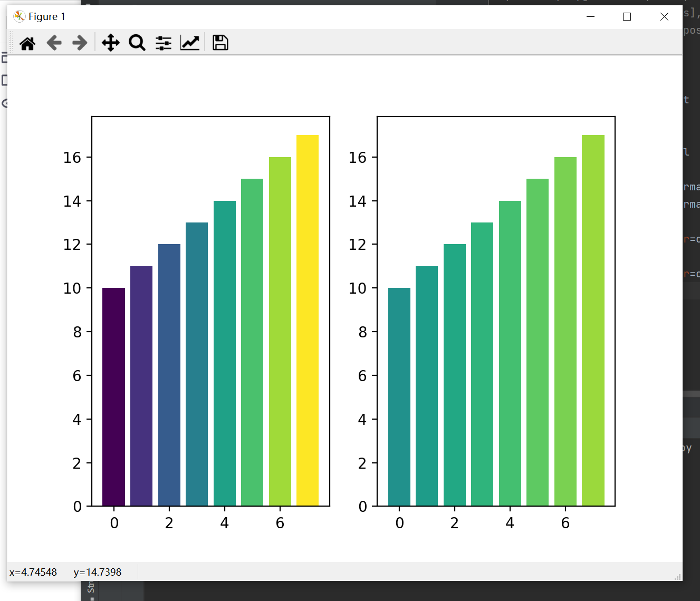Screen dimensions: 700x601
Task: Reset the view with the Home icon
Action: [27, 43]
